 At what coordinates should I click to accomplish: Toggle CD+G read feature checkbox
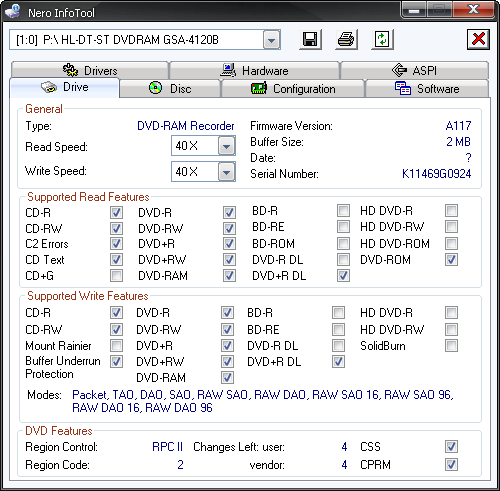tap(116, 276)
